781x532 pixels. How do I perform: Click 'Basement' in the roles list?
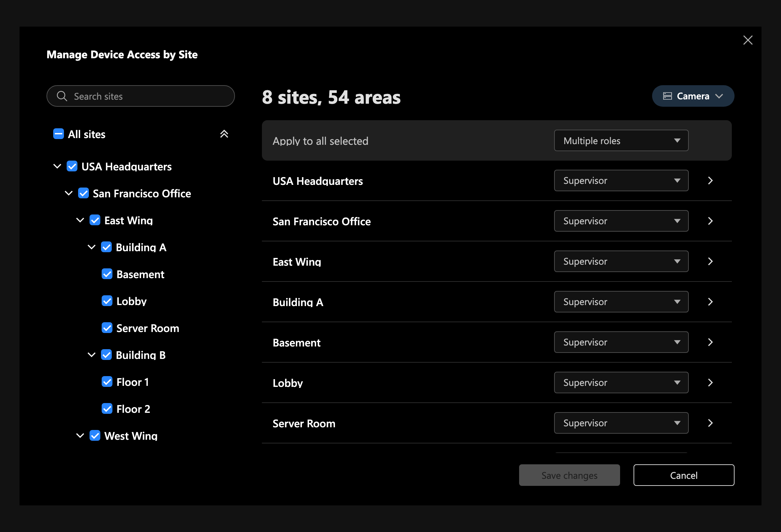pyautogui.click(x=297, y=343)
